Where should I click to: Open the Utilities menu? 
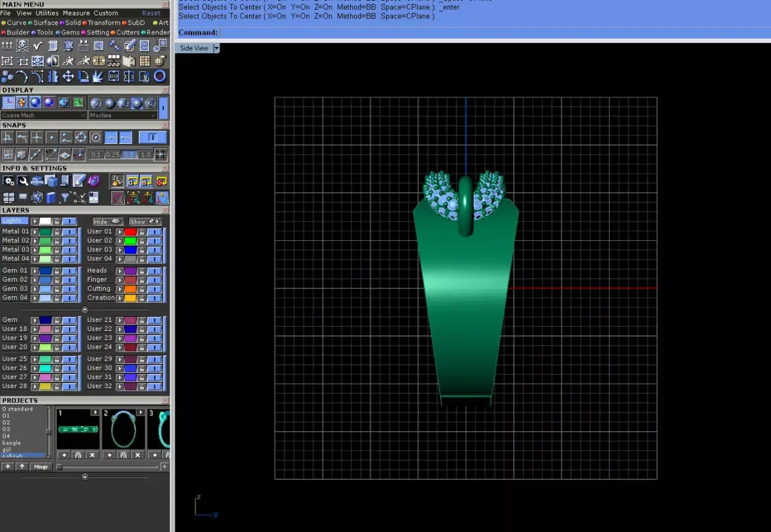point(47,13)
